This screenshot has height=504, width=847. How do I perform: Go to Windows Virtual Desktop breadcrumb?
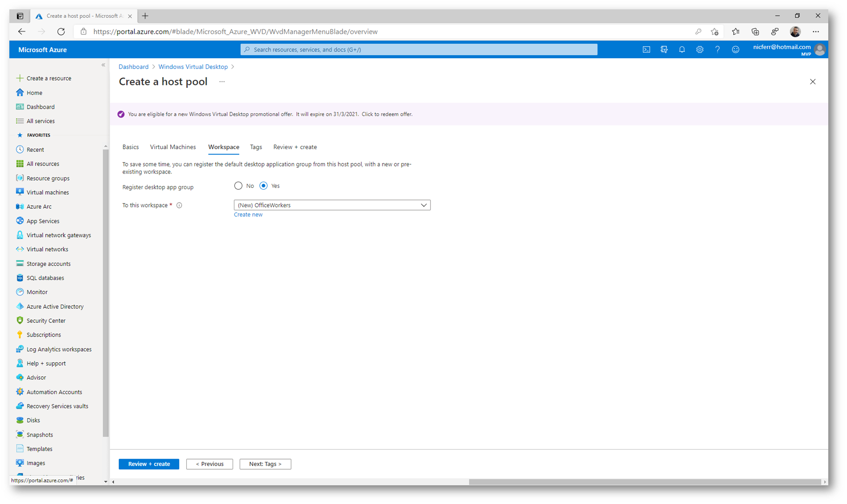point(193,67)
